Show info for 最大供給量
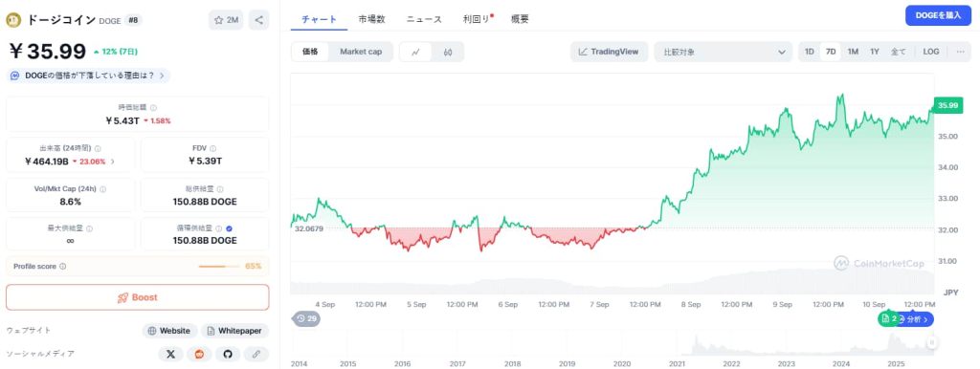 pos(89,228)
